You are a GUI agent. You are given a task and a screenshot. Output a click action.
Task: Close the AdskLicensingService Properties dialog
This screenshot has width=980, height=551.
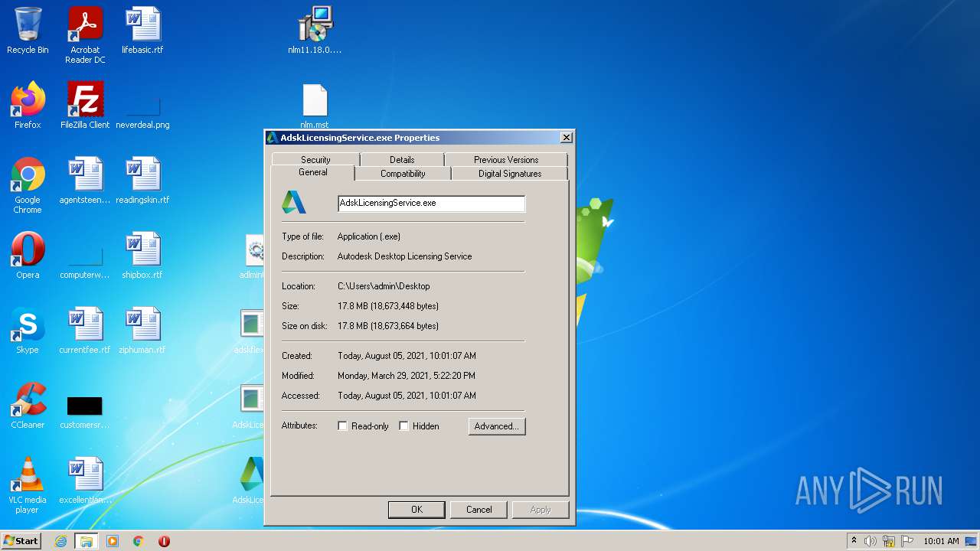[566, 138]
